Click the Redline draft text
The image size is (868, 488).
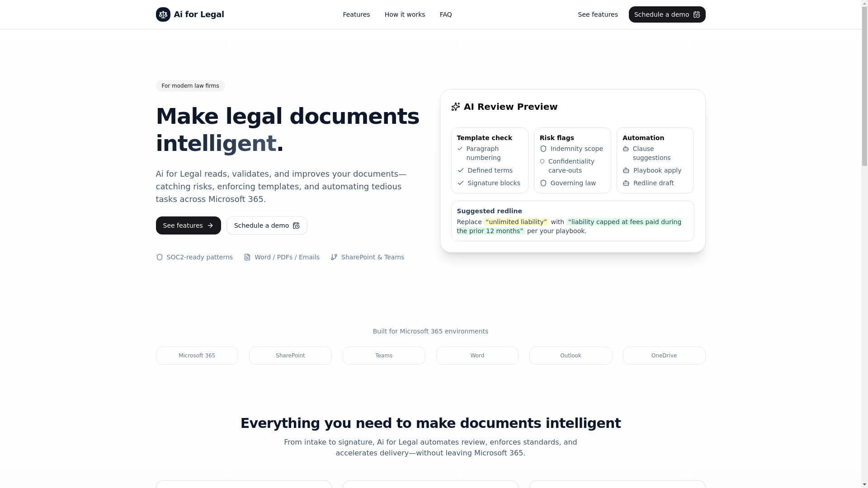click(654, 183)
